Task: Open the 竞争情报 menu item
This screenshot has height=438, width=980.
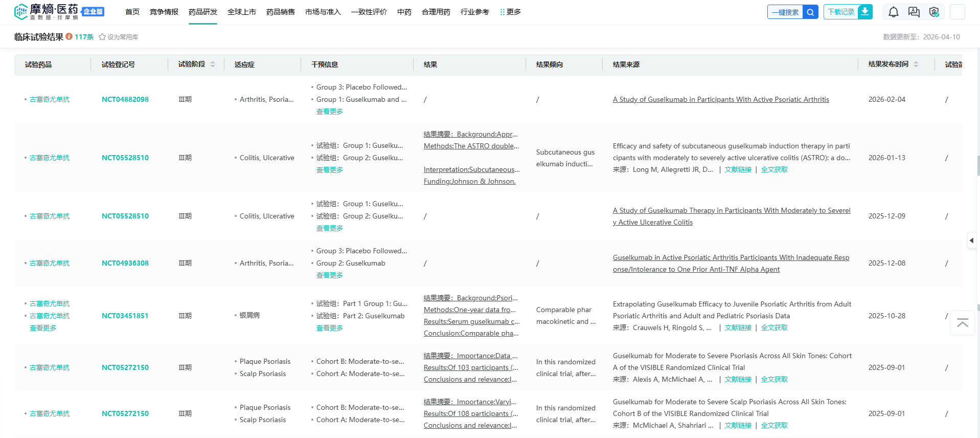Action: [164, 12]
